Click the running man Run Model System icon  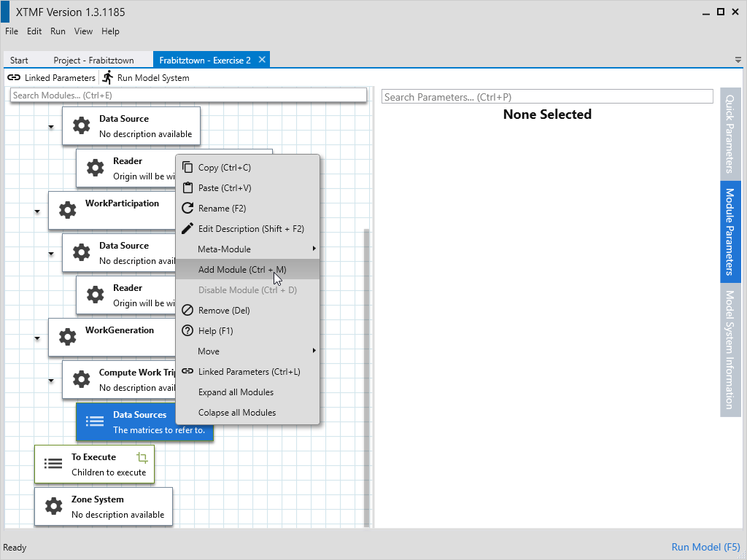(108, 77)
